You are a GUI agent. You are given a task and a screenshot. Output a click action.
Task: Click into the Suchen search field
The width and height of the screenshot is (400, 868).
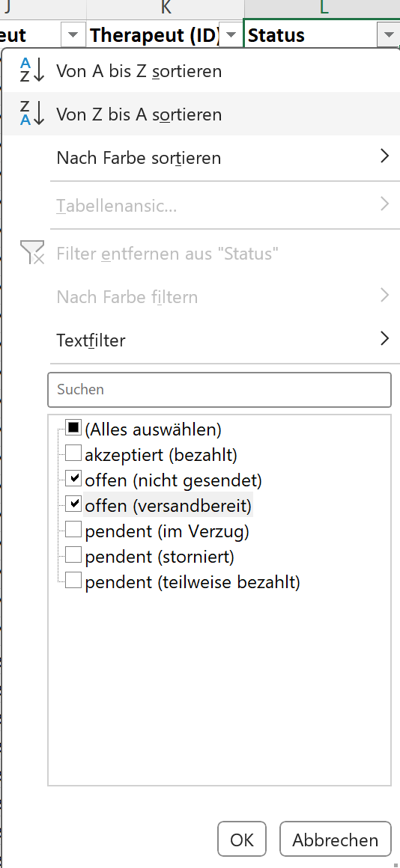point(219,390)
